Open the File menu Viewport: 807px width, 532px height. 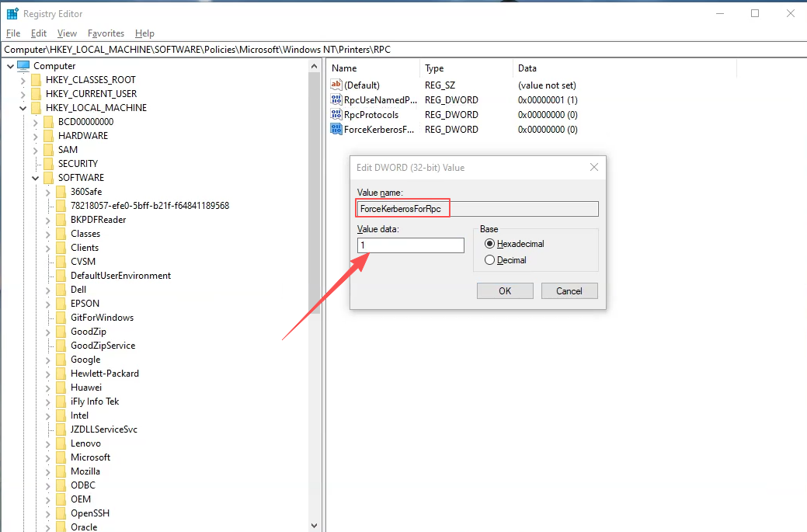pyautogui.click(x=13, y=33)
